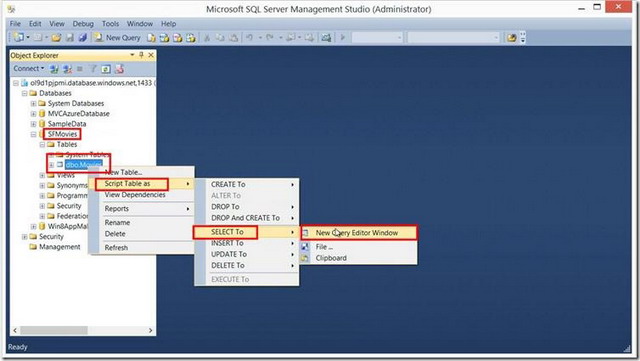Click the New Query toolbar button
The width and height of the screenshot is (640, 361).
[117, 38]
